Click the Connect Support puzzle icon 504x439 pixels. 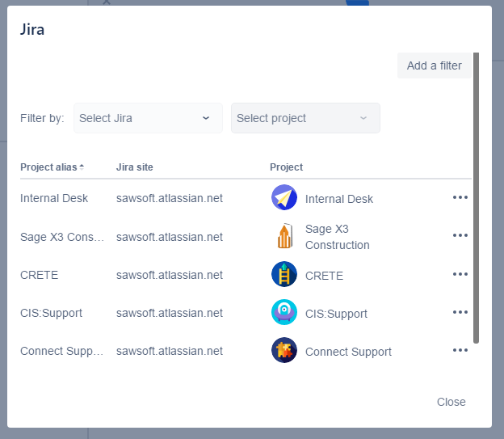click(x=284, y=350)
